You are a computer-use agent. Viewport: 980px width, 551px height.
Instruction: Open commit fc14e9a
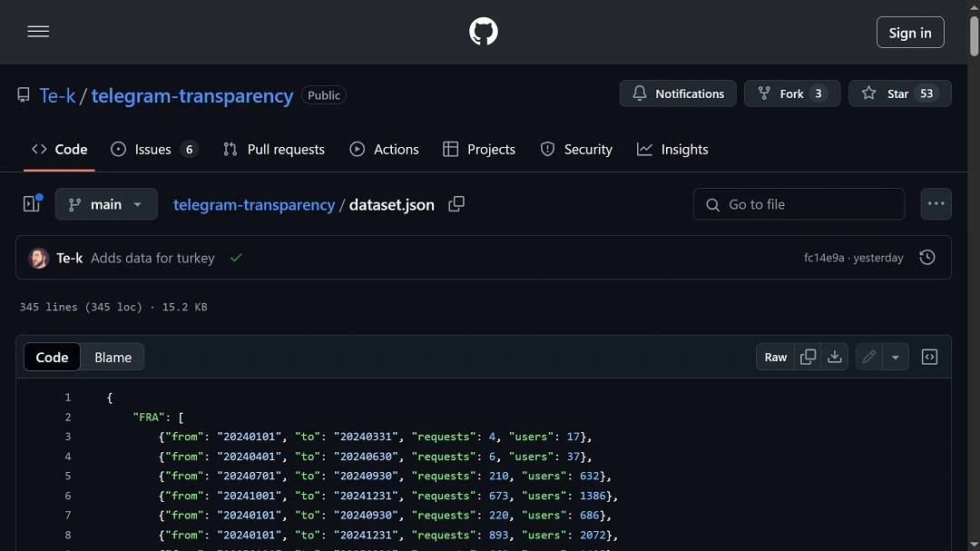pyautogui.click(x=824, y=258)
